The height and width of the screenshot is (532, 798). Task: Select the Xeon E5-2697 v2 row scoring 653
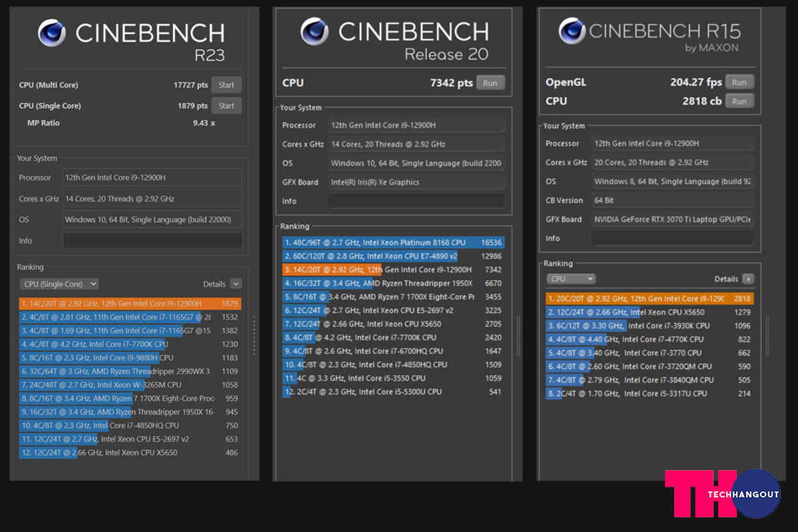(x=130, y=439)
